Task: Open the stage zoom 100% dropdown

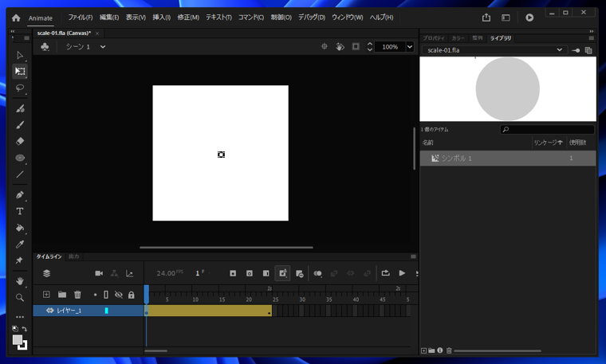Action: [410, 47]
